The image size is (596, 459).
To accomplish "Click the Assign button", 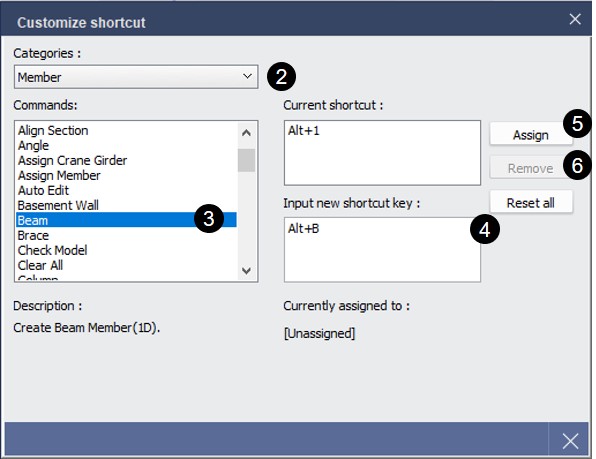I will [531, 135].
